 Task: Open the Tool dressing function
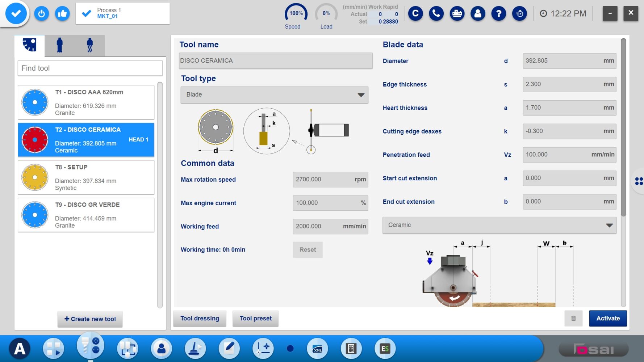pyautogui.click(x=200, y=319)
